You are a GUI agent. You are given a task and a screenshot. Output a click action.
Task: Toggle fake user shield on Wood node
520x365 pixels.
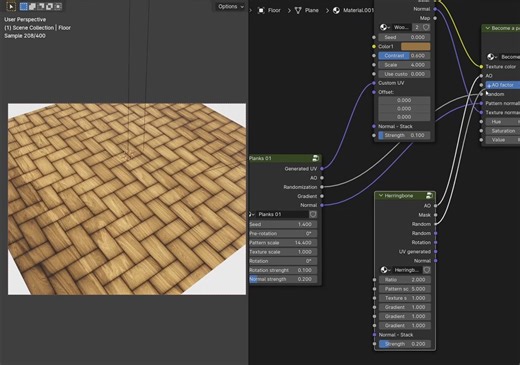426,27
